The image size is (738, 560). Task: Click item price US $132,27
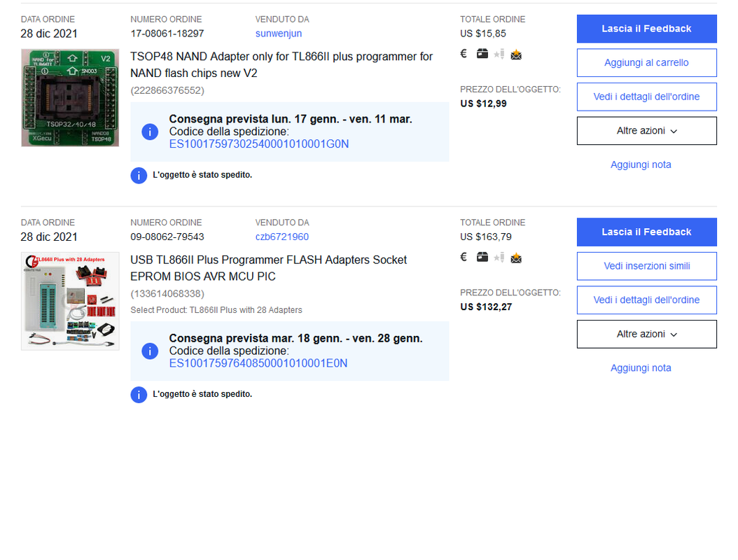coord(486,307)
